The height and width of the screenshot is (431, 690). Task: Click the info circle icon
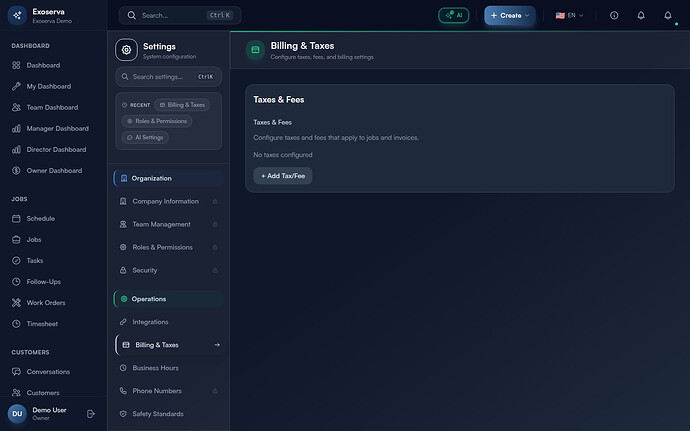point(614,15)
